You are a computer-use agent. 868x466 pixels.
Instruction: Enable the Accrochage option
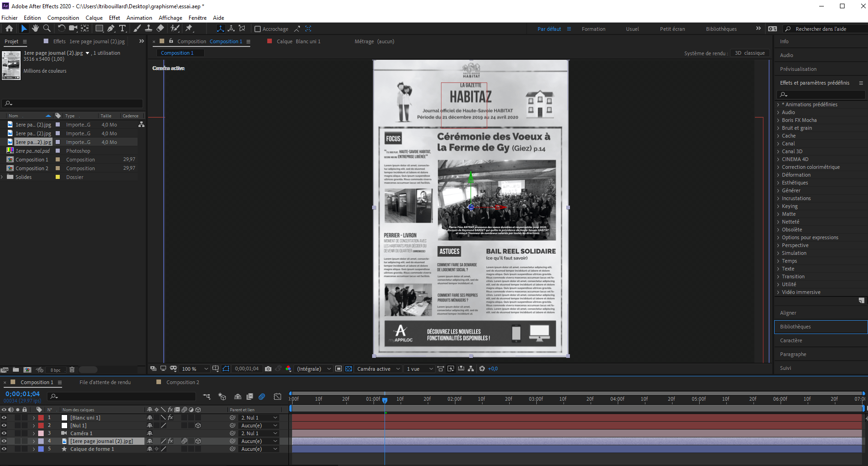click(258, 29)
